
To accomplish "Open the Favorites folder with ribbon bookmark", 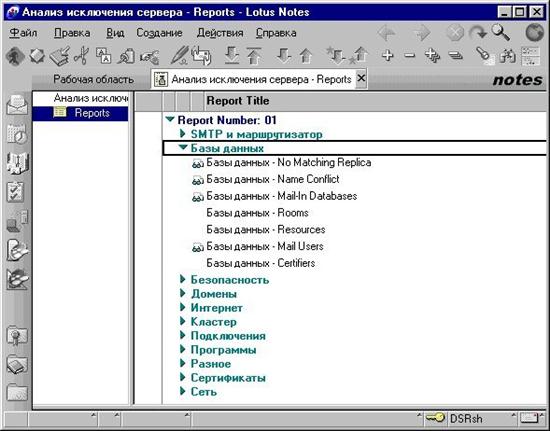I will point(17,336).
